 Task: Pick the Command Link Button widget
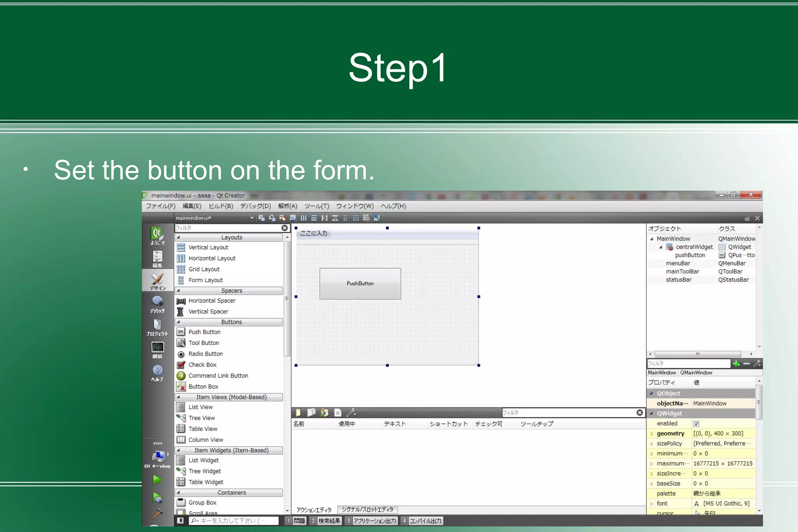pos(212,375)
